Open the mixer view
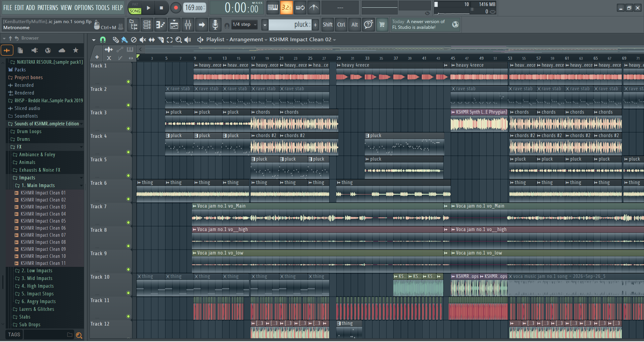This screenshot has width=644, height=342. pos(188,24)
